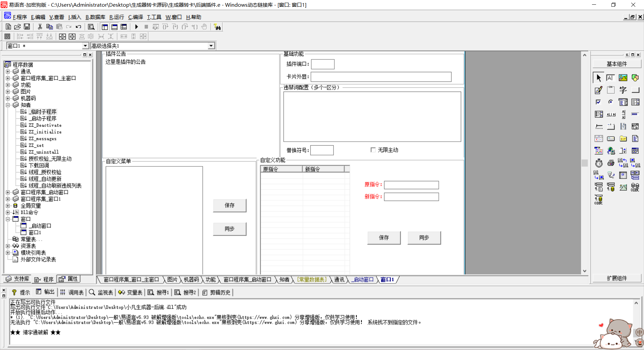The width and height of the screenshot is (644, 350).
Task: Click 保存 button under 新指令 field
Action: point(384,238)
